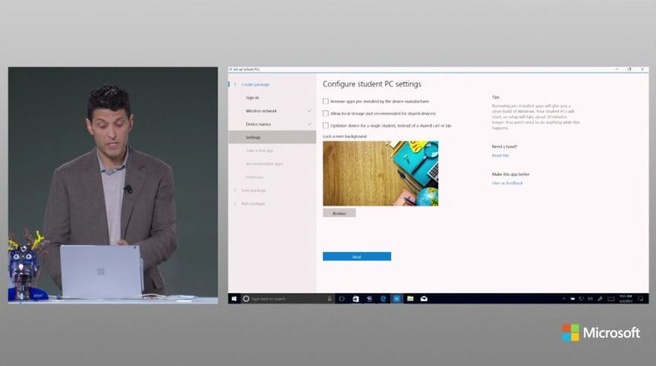The width and height of the screenshot is (656, 366).
Task: Click the Browse button
Action: 339,213
